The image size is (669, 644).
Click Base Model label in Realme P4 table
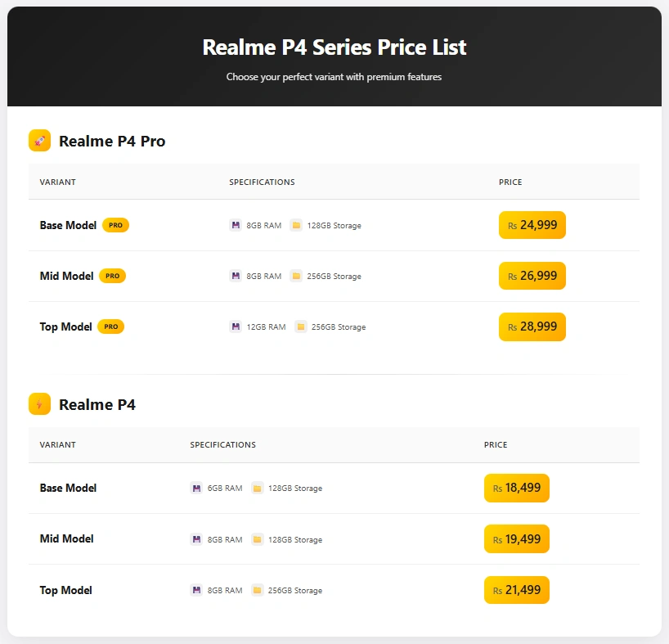coord(68,489)
